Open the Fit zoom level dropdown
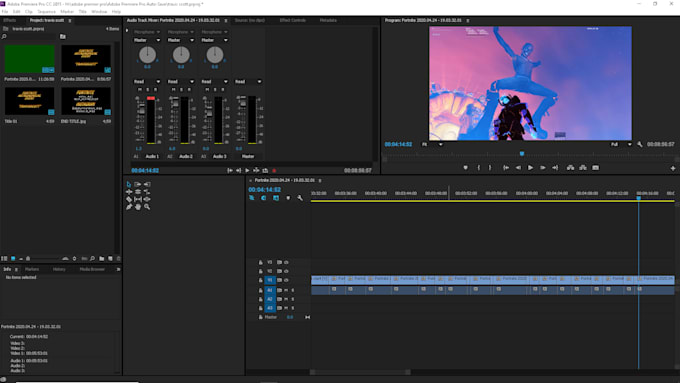 coord(432,144)
